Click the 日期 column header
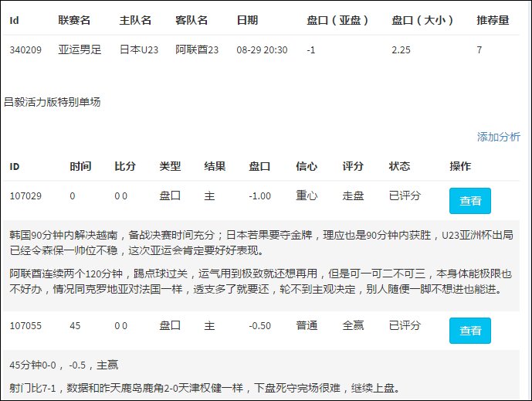This screenshot has height=401, width=532. point(247,20)
